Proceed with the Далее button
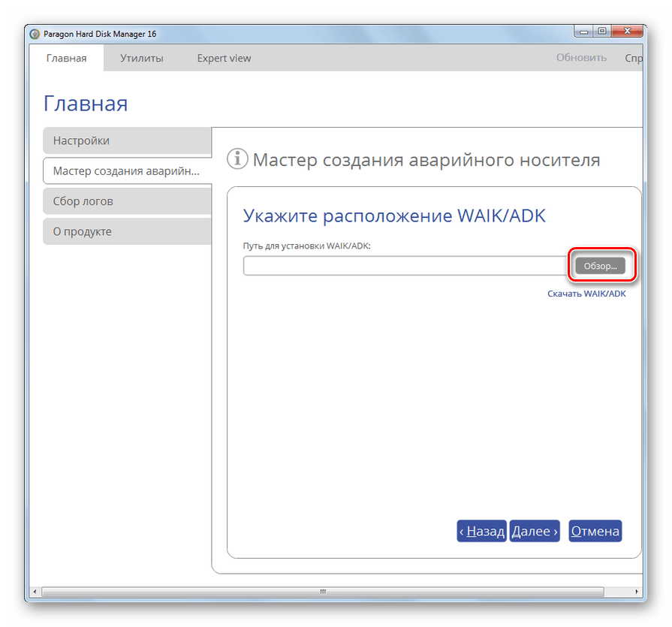 point(534,531)
